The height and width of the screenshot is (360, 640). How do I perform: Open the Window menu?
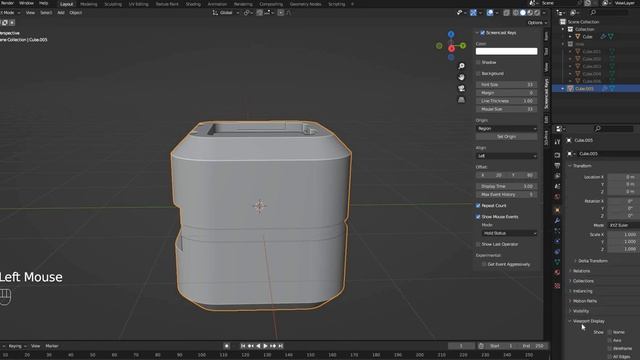point(27,3)
